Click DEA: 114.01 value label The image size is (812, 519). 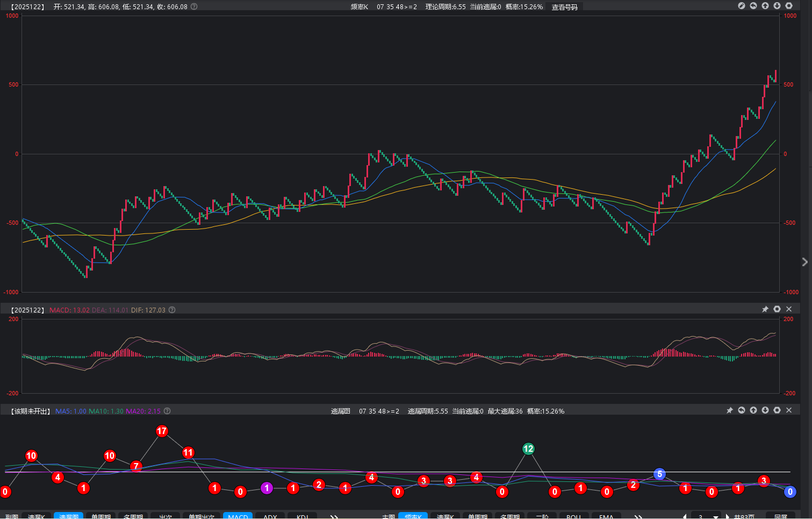[110, 310]
